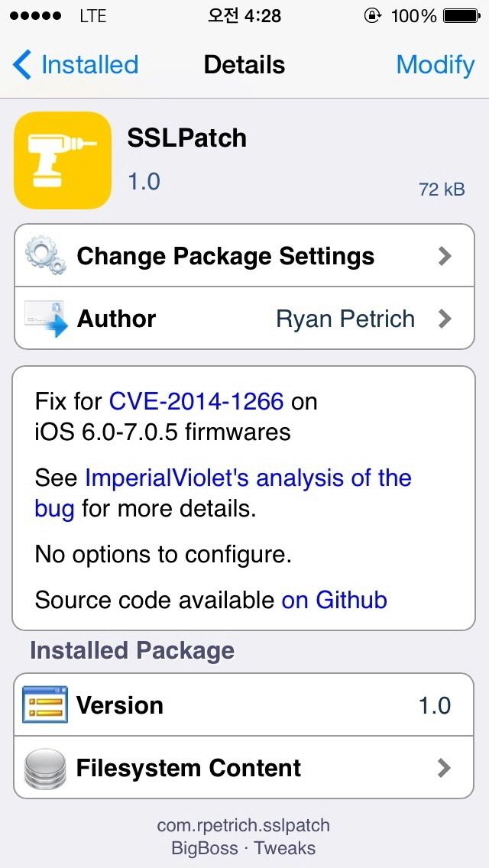The height and width of the screenshot is (868, 489).
Task: Tap the Version 1.0 row
Action: (x=244, y=704)
